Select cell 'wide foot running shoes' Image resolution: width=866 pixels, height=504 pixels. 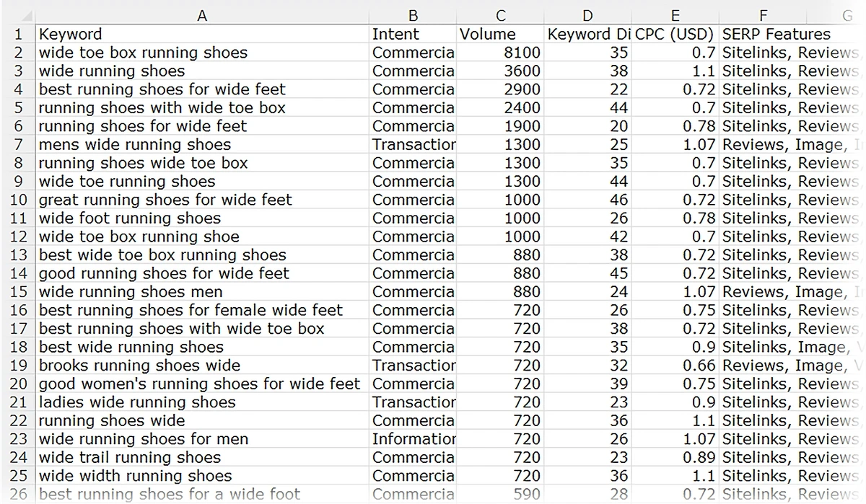click(202, 218)
